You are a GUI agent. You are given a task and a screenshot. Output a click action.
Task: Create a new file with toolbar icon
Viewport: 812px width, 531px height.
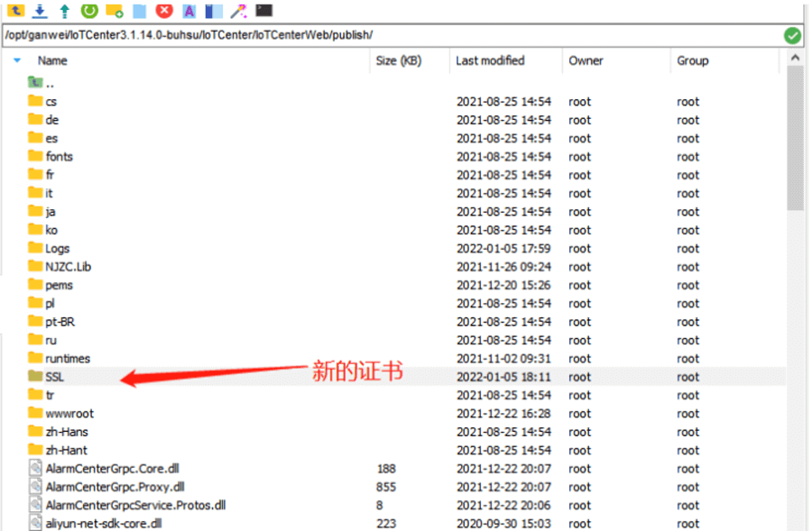[139, 11]
